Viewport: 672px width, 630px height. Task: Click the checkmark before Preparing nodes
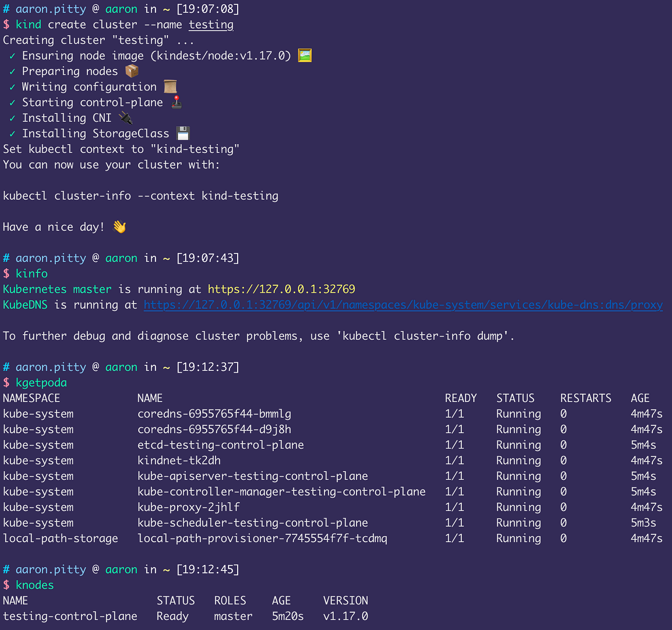coord(12,72)
